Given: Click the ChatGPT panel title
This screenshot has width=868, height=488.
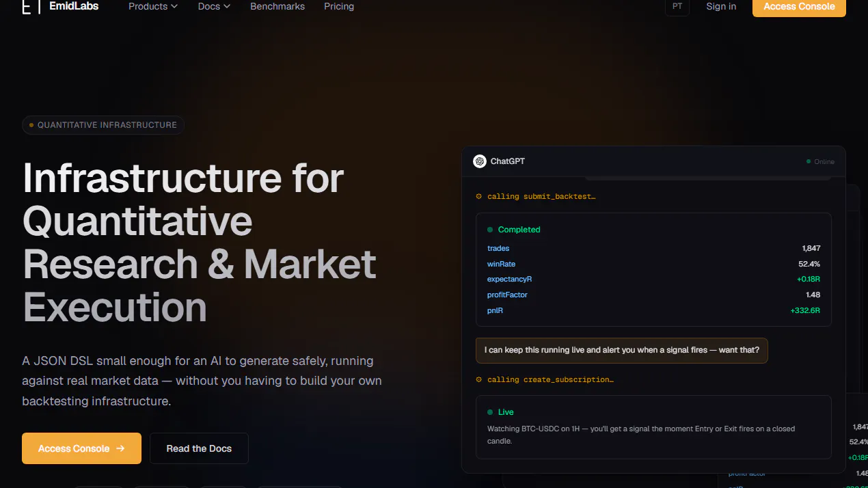Looking at the screenshot, I should (x=508, y=161).
